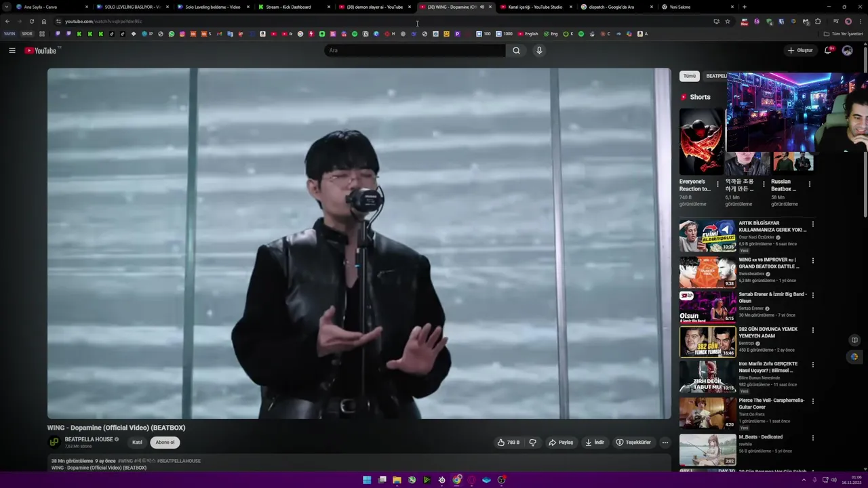Open 382 GÜN YEMEK YEMEDİ thumbnail
The image size is (868, 488).
coord(707,342)
